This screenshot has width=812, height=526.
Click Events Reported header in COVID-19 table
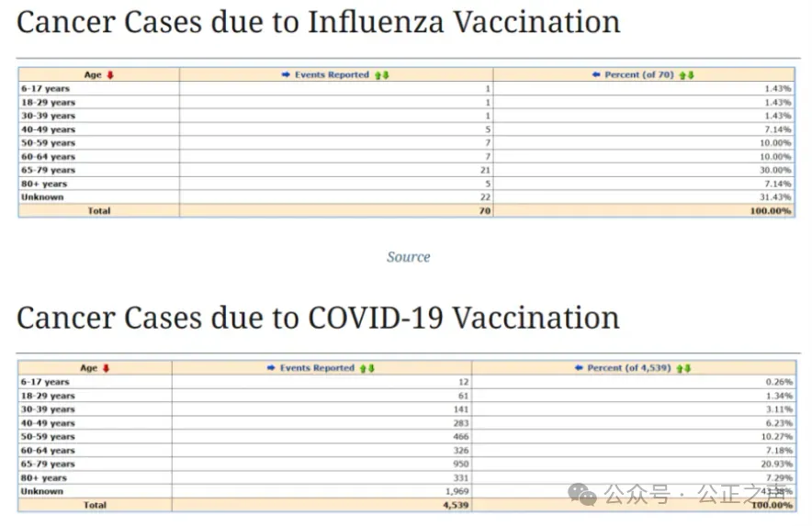[x=317, y=368]
